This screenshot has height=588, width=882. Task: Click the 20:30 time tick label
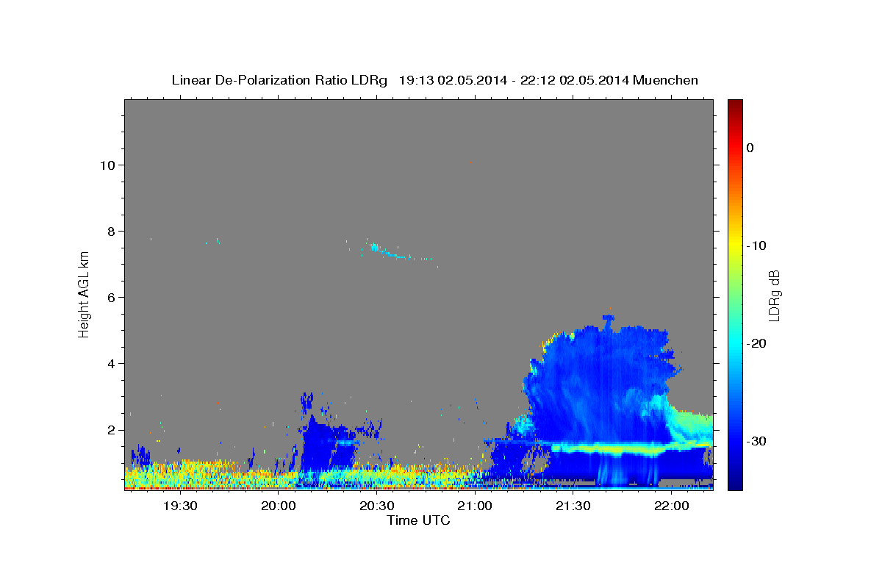pyautogui.click(x=377, y=506)
